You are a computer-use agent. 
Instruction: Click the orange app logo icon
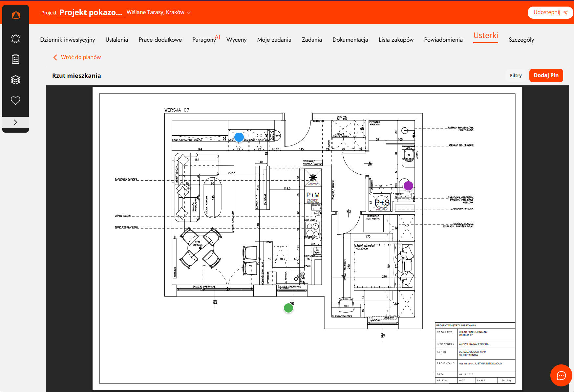click(x=16, y=15)
